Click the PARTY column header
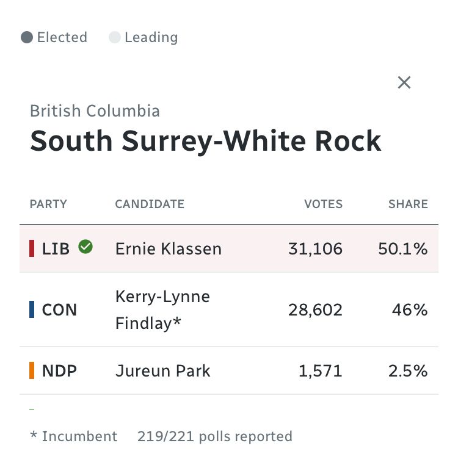Screen dimensions: 458x476 tap(48, 204)
